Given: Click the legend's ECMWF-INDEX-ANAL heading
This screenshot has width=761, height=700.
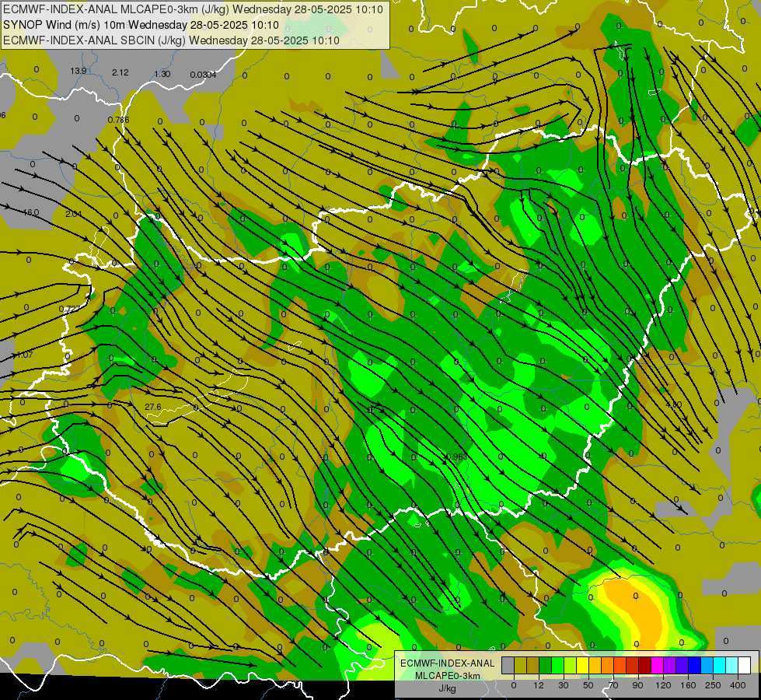Looking at the screenshot, I should [447, 663].
